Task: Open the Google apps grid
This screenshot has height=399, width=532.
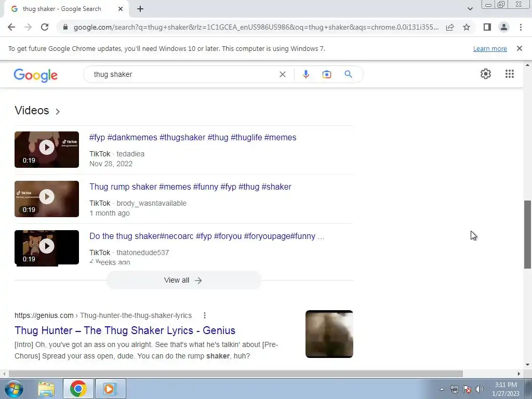Action: [x=509, y=74]
